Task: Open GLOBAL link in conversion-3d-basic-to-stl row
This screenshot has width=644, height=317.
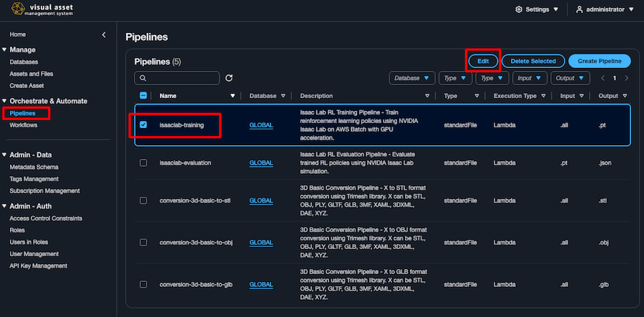Action: (261, 201)
